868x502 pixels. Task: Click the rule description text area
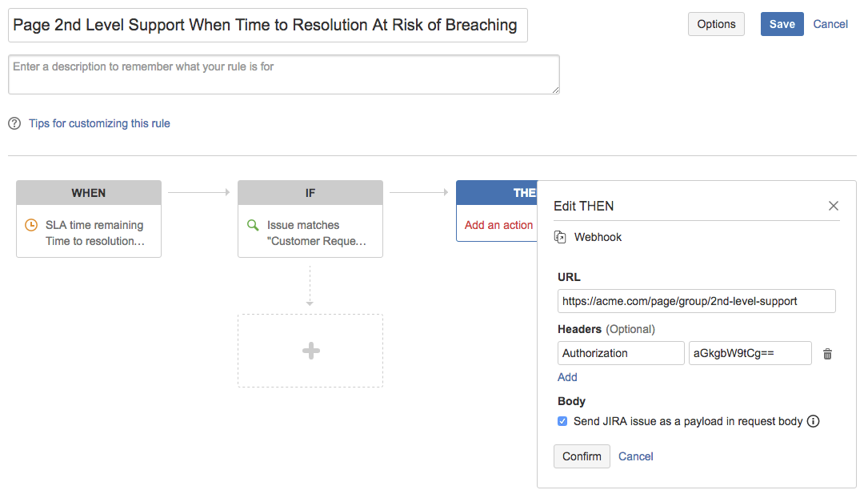283,74
